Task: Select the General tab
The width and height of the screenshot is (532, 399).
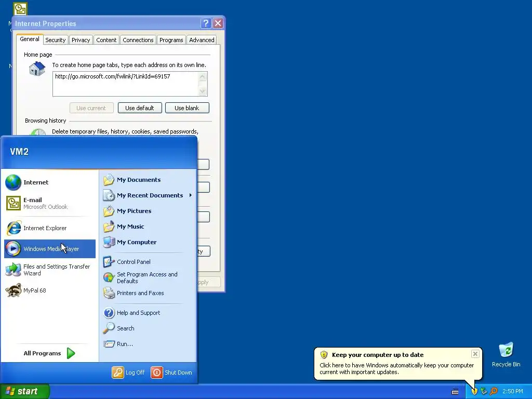Action: tap(30, 39)
